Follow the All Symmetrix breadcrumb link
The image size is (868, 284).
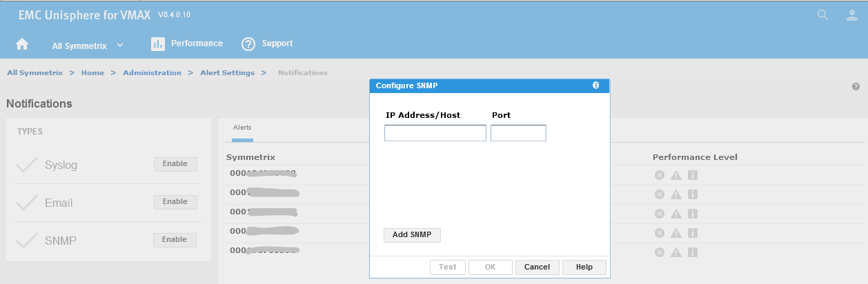(34, 72)
